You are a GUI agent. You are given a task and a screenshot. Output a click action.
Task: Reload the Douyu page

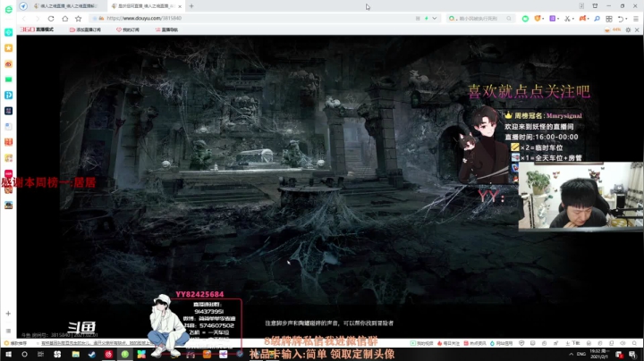point(51,19)
